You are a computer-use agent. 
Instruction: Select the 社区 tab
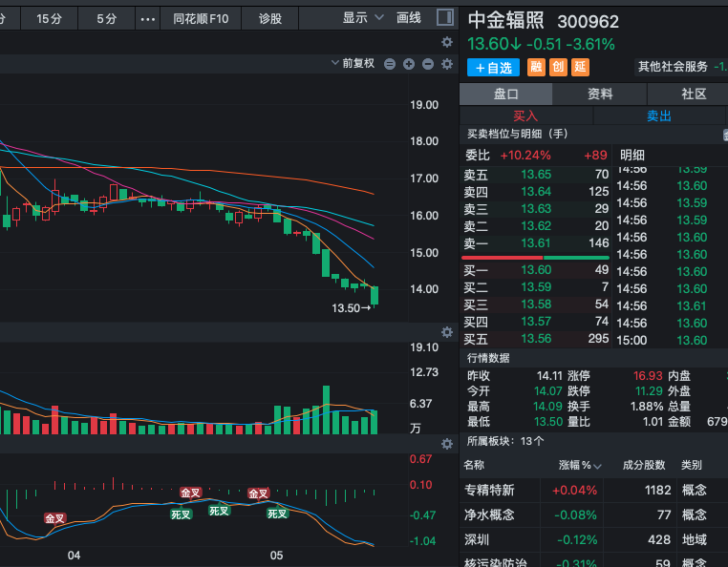click(694, 94)
